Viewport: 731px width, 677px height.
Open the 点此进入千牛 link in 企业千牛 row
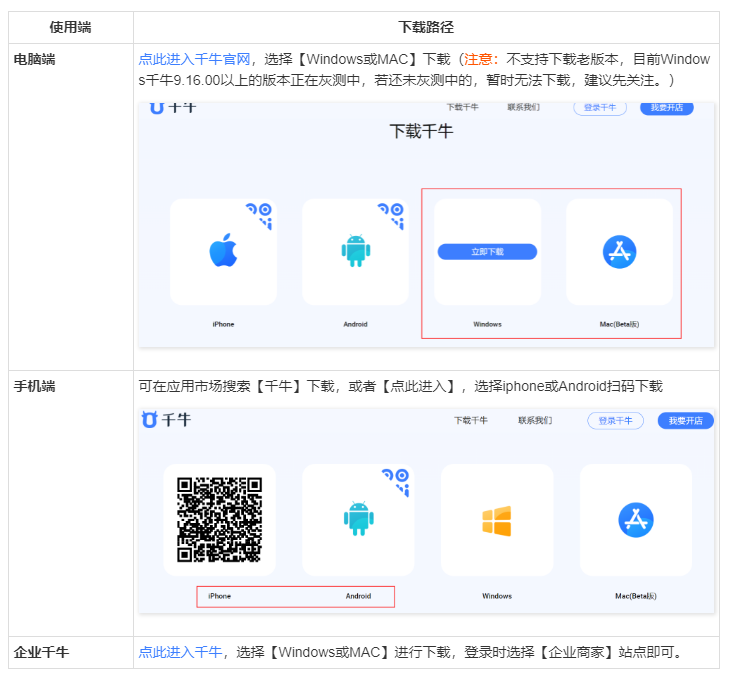pos(180,652)
